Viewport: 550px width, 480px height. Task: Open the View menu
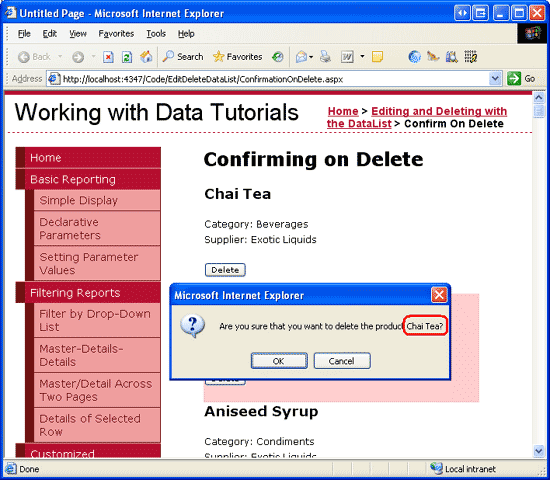78,34
